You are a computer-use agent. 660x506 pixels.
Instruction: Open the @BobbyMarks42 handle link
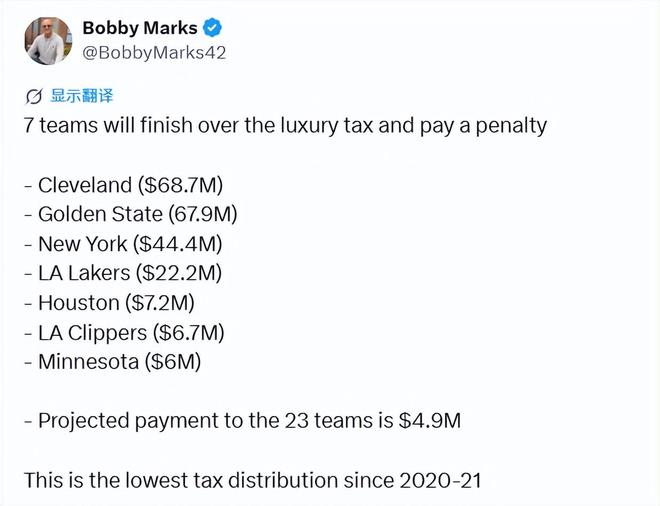(154, 52)
